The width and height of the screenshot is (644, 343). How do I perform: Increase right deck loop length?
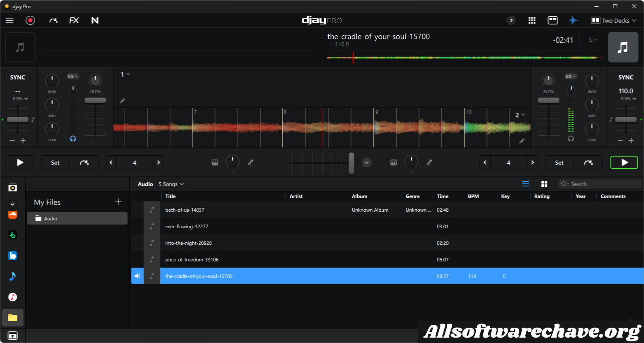533,162
